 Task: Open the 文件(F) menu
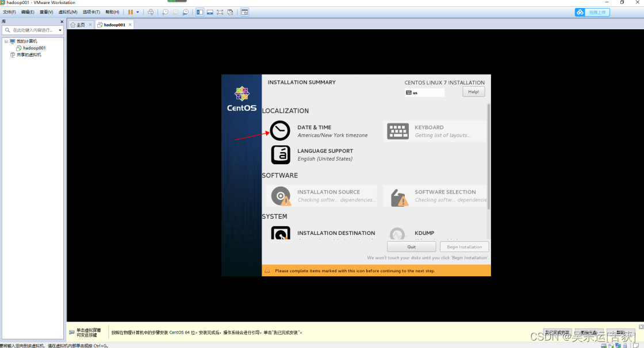9,12
